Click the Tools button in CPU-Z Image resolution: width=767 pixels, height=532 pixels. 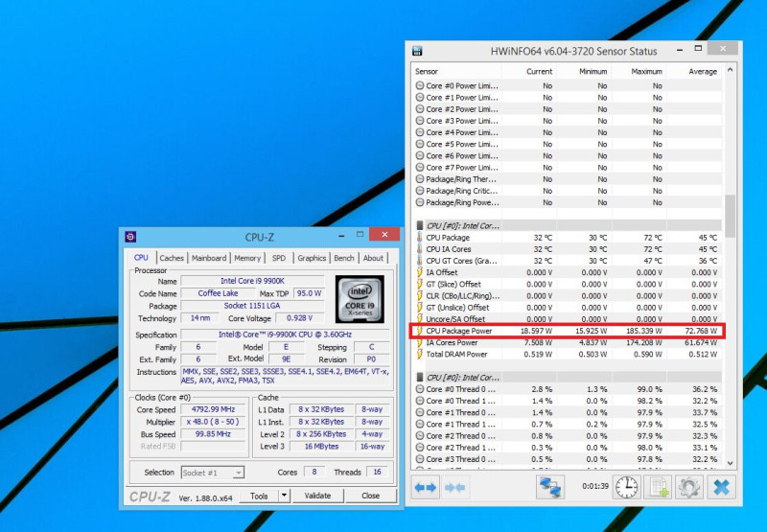pos(259,496)
